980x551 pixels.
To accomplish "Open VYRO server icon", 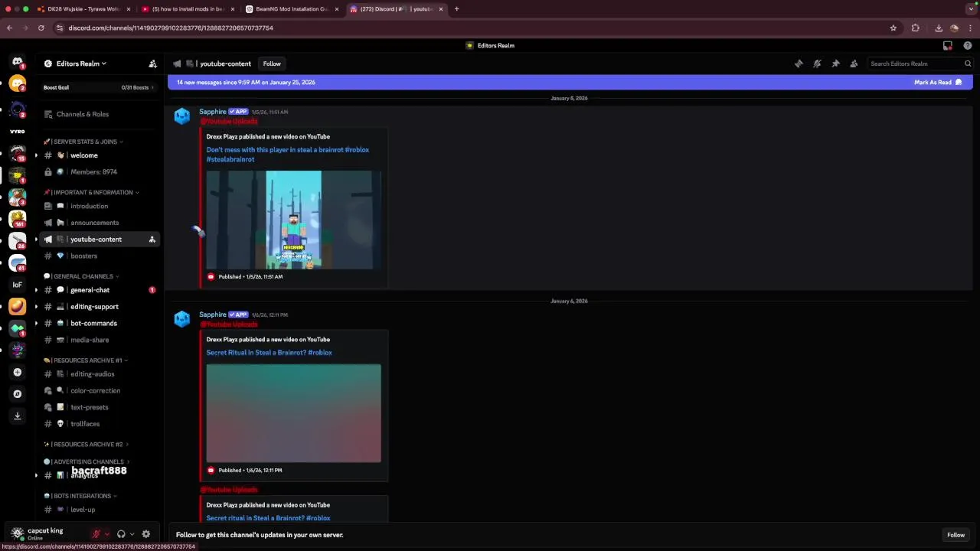I will [x=18, y=132].
